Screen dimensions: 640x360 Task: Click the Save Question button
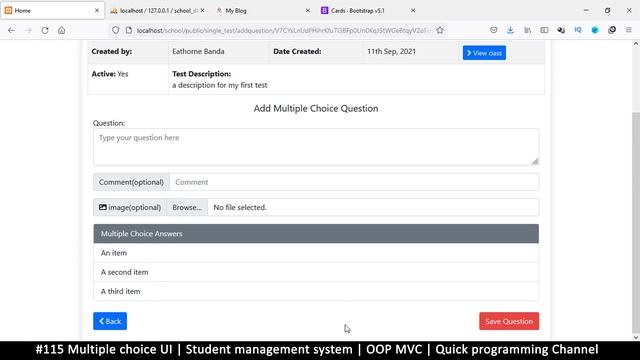pyautogui.click(x=509, y=321)
